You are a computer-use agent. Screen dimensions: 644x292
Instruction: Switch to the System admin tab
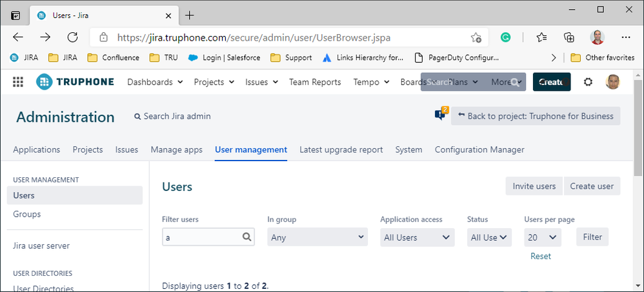408,150
